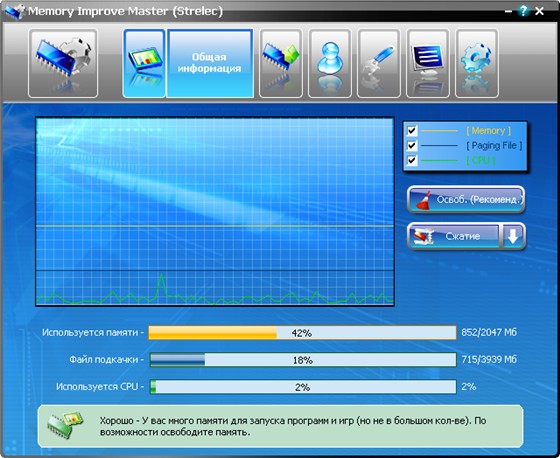Expand the Сжатие dropdown arrow
The height and width of the screenshot is (458, 560).
click(513, 236)
